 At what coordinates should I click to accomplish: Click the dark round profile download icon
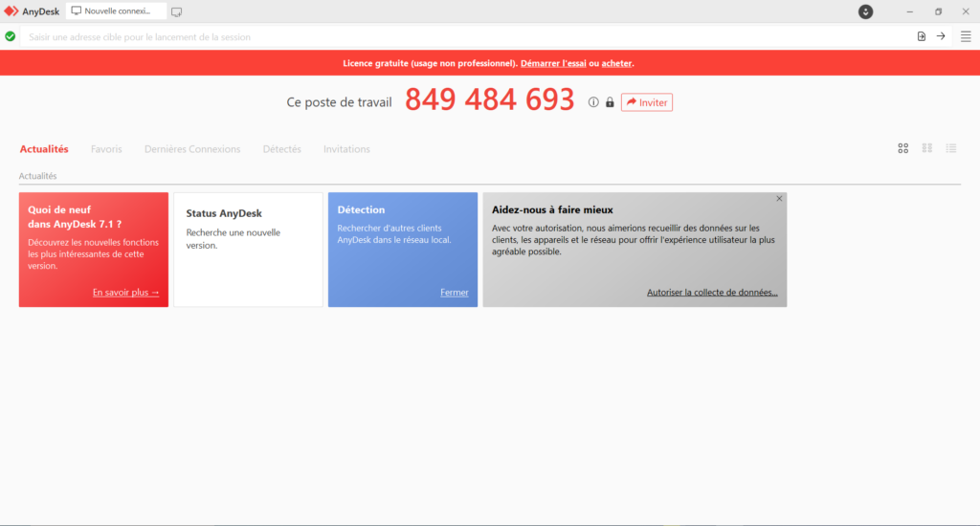(865, 11)
